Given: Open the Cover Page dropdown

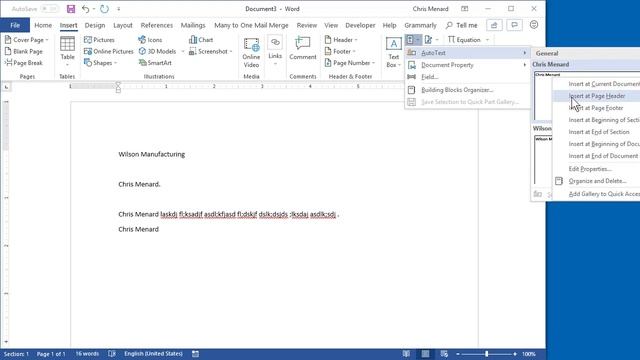Looking at the screenshot, I should pos(27,40).
